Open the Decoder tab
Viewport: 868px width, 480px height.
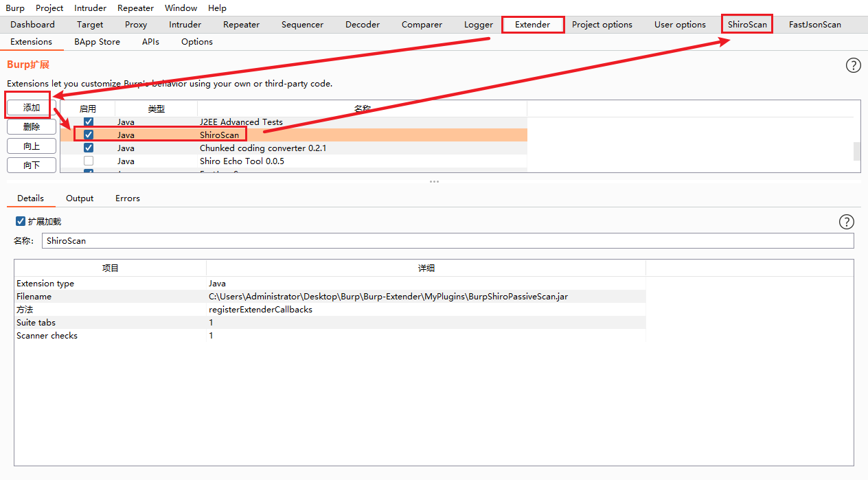tap(363, 25)
